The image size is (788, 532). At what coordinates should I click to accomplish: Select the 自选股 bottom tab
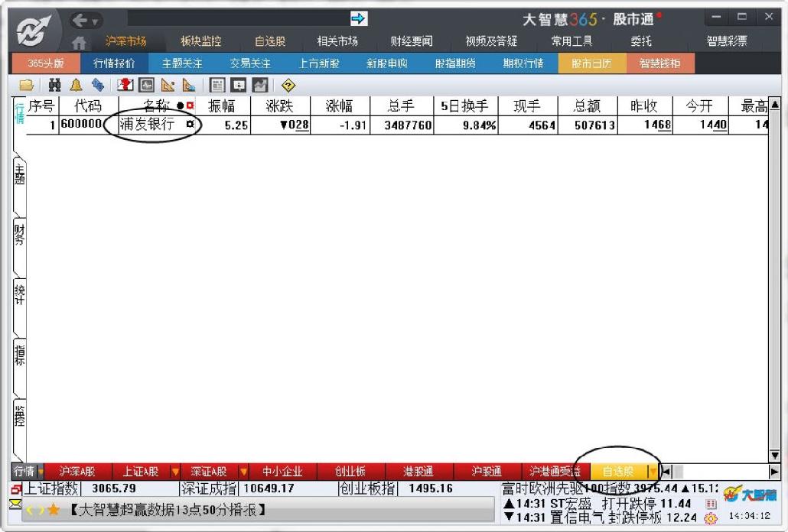619,472
